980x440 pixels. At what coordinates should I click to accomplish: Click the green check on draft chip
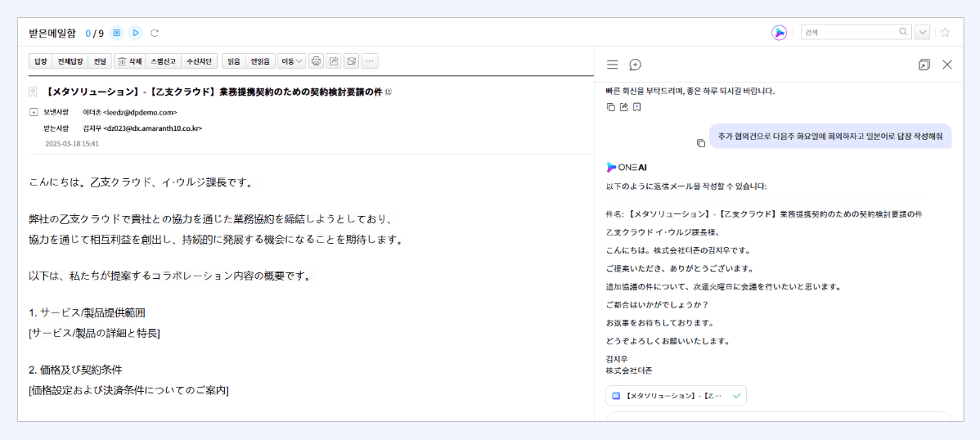pyautogui.click(x=736, y=396)
